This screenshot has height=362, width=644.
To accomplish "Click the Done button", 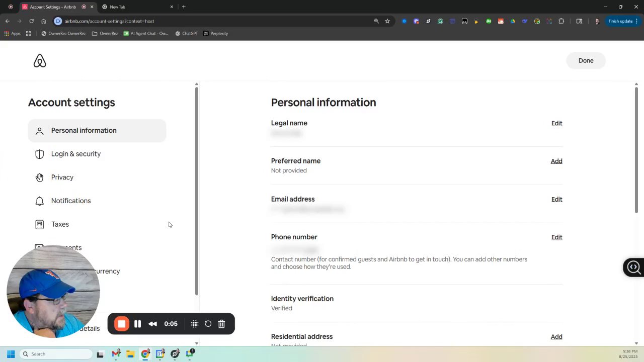I will click(x=586, y=61).
